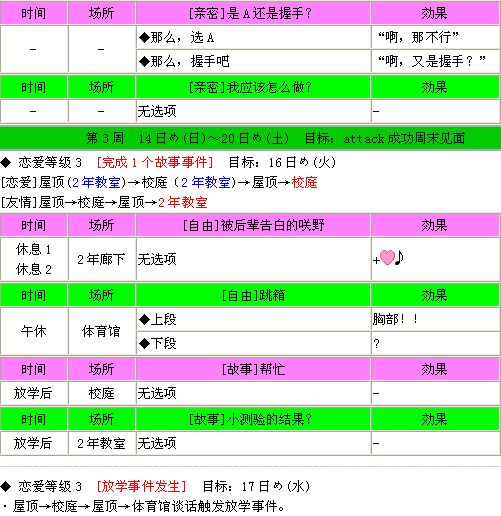Image resolution: width=501 pixels, height=516 pixels.
Task: Click the pink heart icon in the 效果 column
Action: coord(387,258)
